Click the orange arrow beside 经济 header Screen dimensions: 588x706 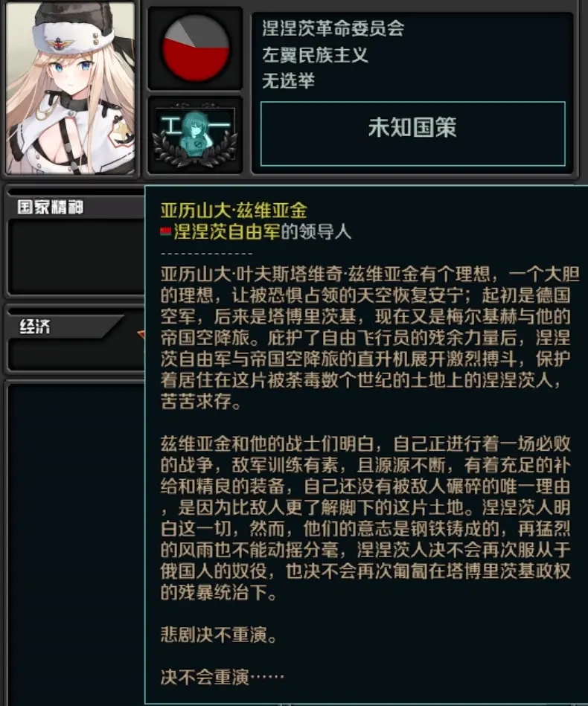141,334
